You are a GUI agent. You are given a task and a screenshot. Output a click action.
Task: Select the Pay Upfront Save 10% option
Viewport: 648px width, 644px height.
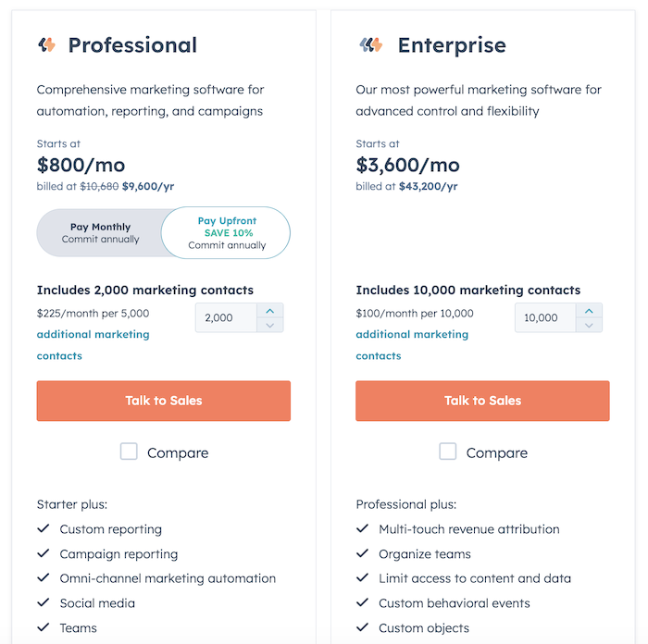click(227, 232)
